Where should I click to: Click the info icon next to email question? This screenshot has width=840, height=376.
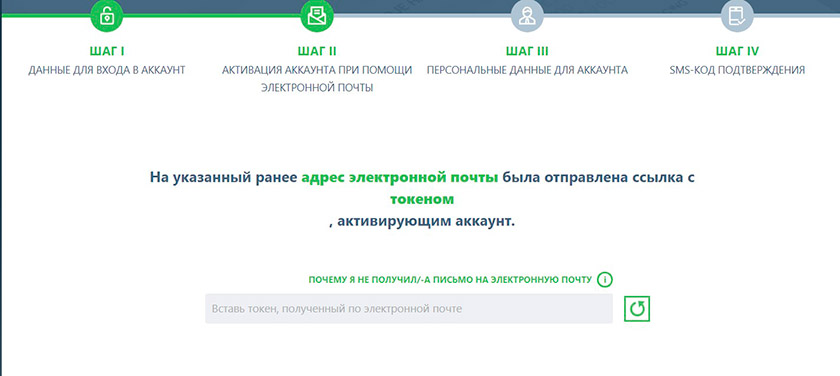(x=605, y=280)
